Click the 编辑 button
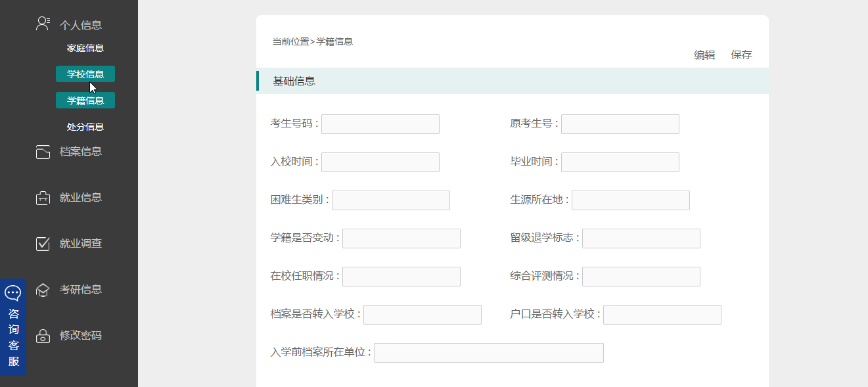This screenshot has width=868, height=387. [x=704, y=55]
